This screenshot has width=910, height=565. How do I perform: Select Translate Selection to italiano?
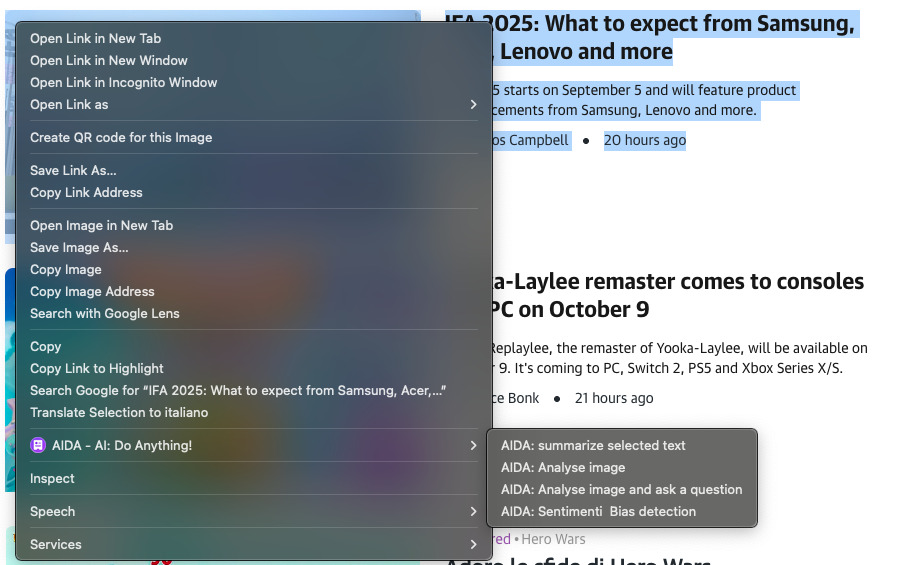(x=254, y=413)
